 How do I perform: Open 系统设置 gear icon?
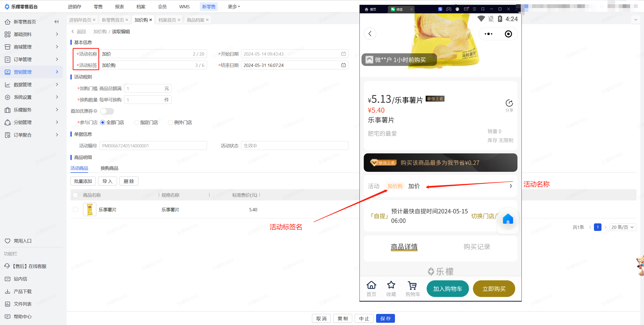point(8,97)
